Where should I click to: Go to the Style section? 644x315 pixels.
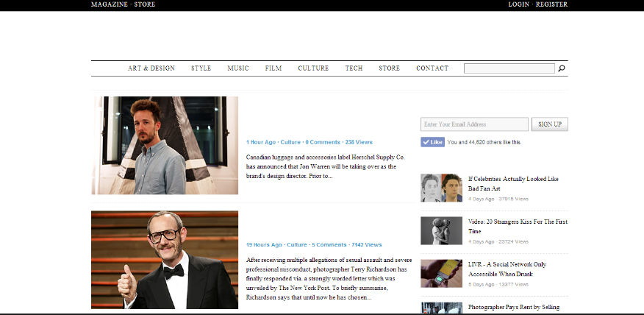click(x=201, y=68)
